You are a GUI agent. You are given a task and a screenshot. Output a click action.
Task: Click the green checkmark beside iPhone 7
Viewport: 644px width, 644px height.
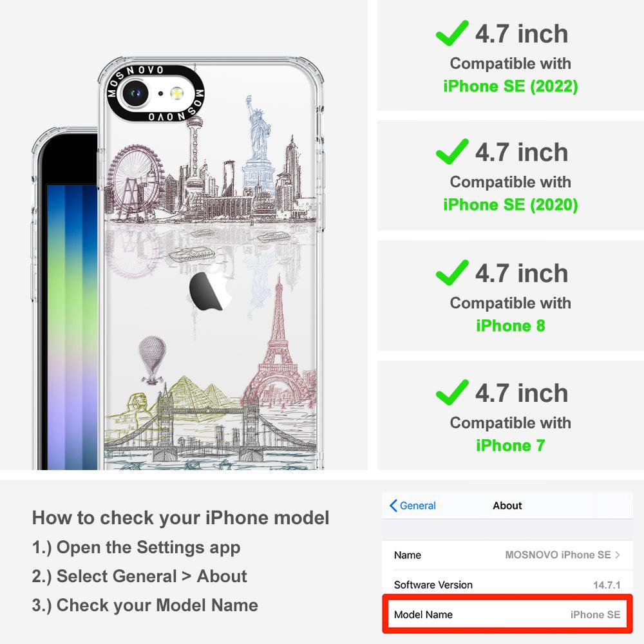point(452,392)
